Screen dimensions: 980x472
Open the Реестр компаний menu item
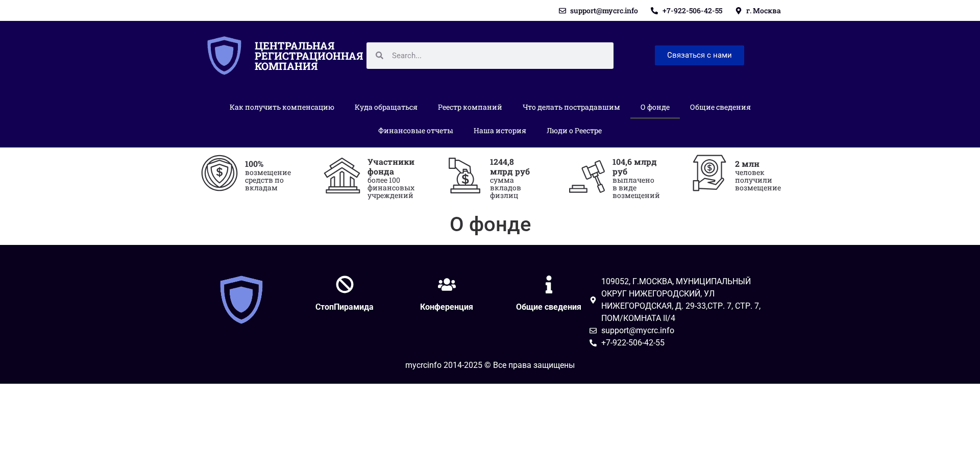point(469,107)
